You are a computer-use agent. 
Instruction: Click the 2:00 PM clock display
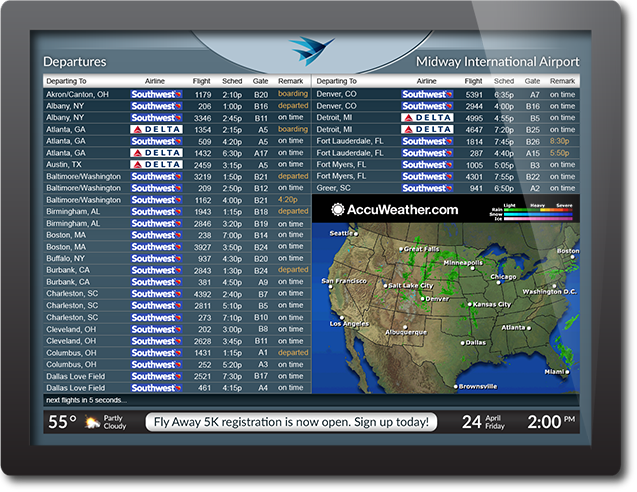click(x=551, y=422)
